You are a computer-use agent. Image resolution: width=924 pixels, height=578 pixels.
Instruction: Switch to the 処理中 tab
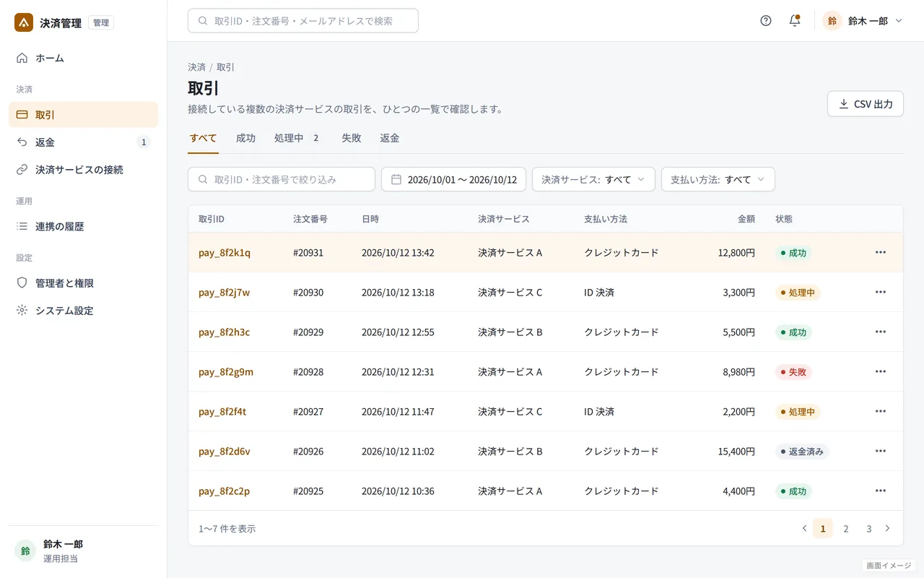(297, 139)
